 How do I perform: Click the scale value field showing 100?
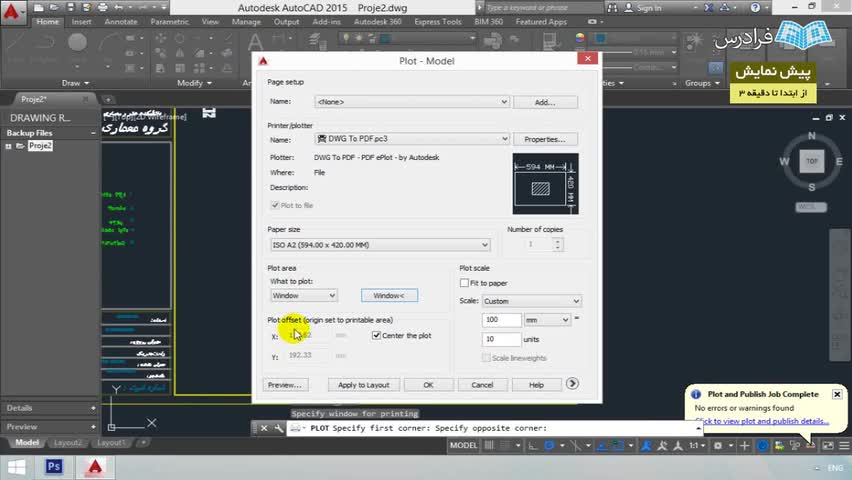501,320
